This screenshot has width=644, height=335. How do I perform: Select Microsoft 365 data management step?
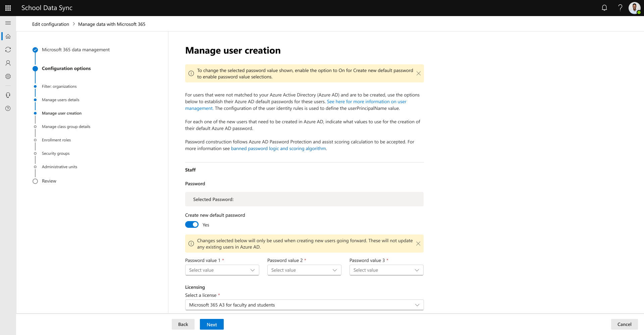pos(76,50)
